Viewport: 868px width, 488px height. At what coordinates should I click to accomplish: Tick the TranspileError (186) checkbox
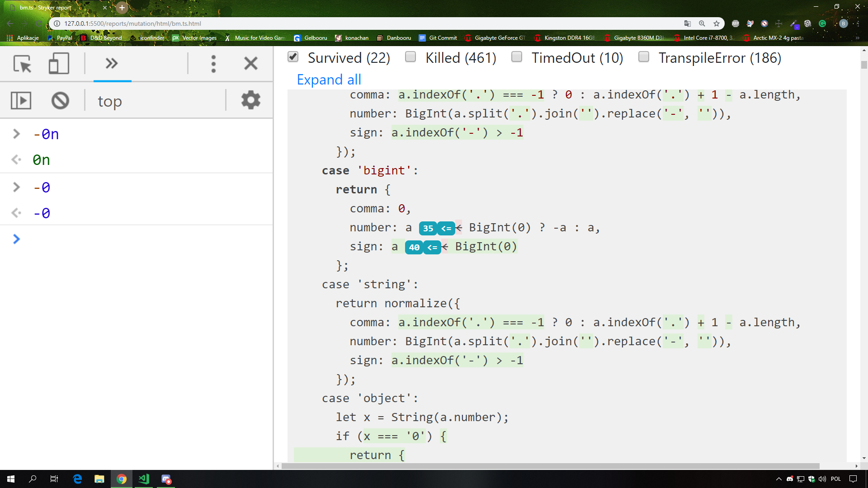tap(644, 57)
